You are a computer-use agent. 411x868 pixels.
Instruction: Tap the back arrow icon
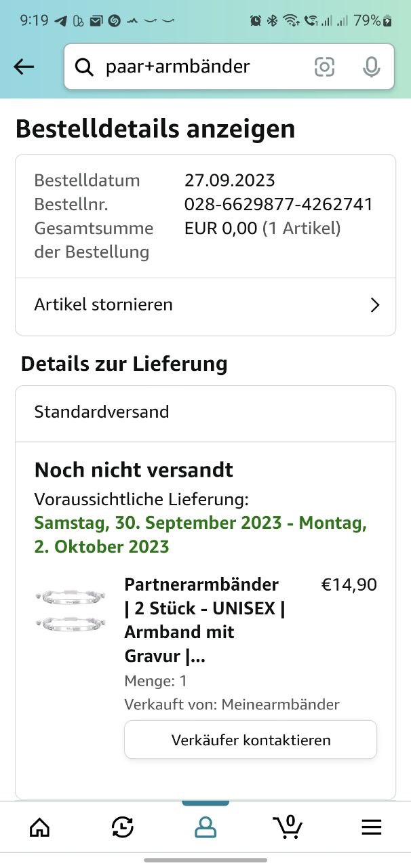[x=24, y=66]
